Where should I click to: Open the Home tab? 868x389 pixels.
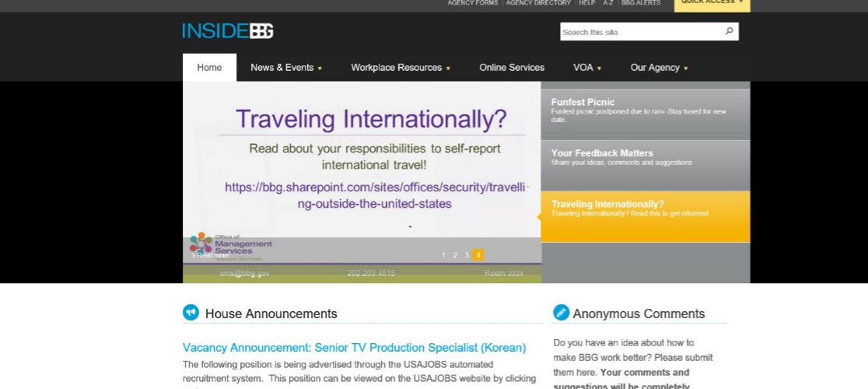[x=209, y=68]
